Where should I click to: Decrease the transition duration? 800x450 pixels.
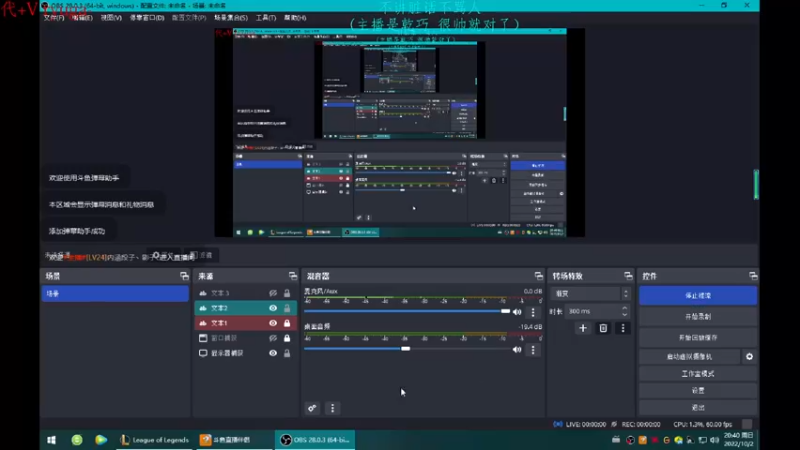click(624, 314)
